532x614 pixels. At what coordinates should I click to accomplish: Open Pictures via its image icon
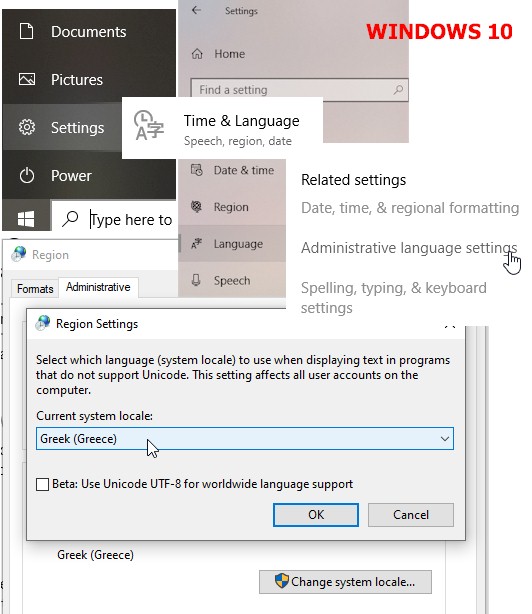27,79
